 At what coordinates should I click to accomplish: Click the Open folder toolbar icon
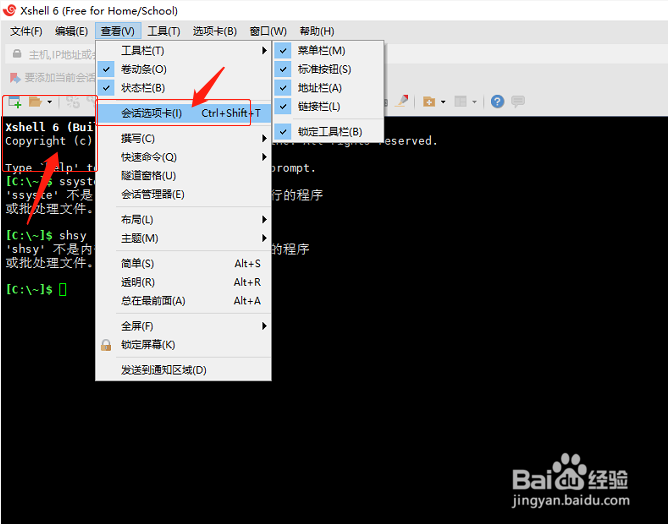[35, 102]
